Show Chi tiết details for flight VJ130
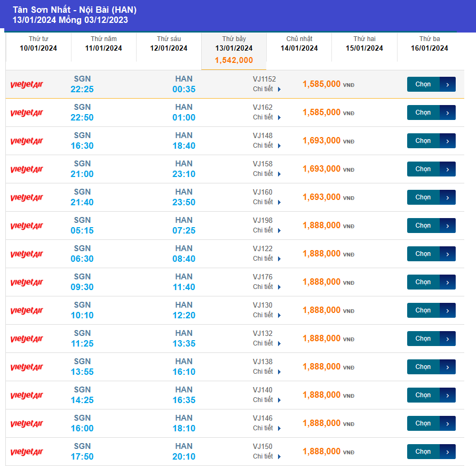The height and width of the screenshot is (466, 476). tap(266, 315)
